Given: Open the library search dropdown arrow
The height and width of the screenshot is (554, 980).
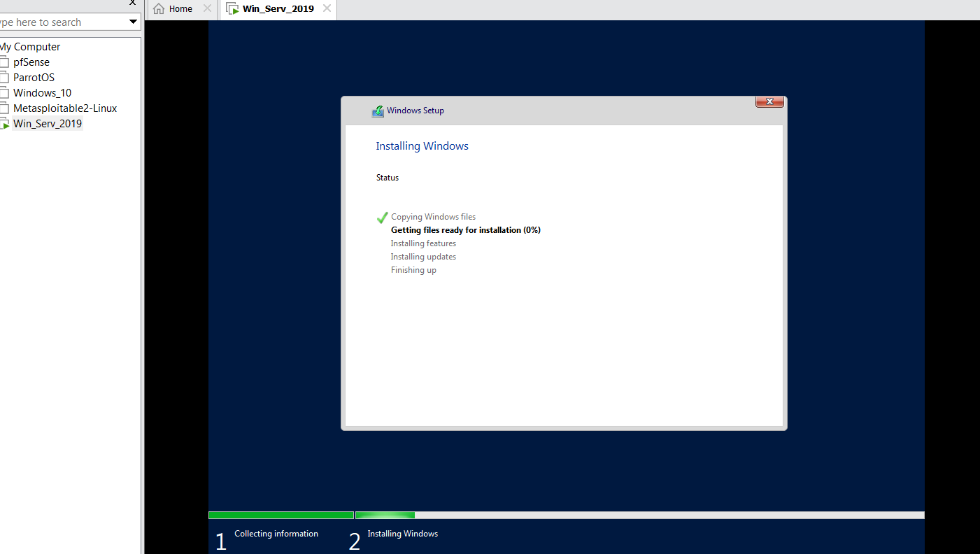Looking at the screenshot, I should point(133,22).
